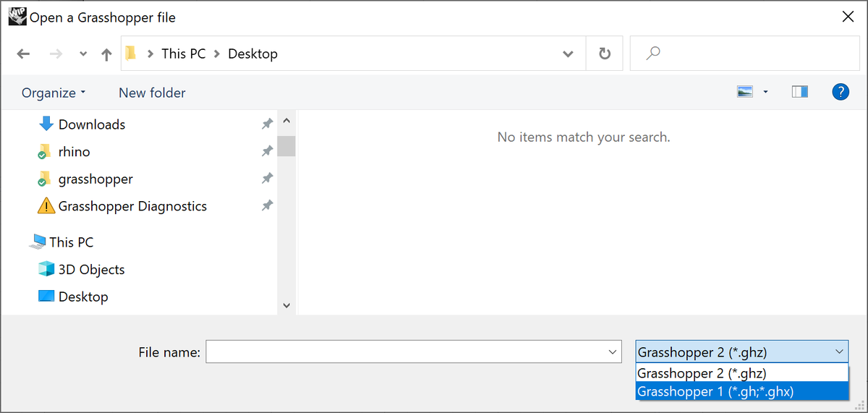Open the view options dropdown arrow
This screenshot has width=868, height=413.
[x=765, y=93]
